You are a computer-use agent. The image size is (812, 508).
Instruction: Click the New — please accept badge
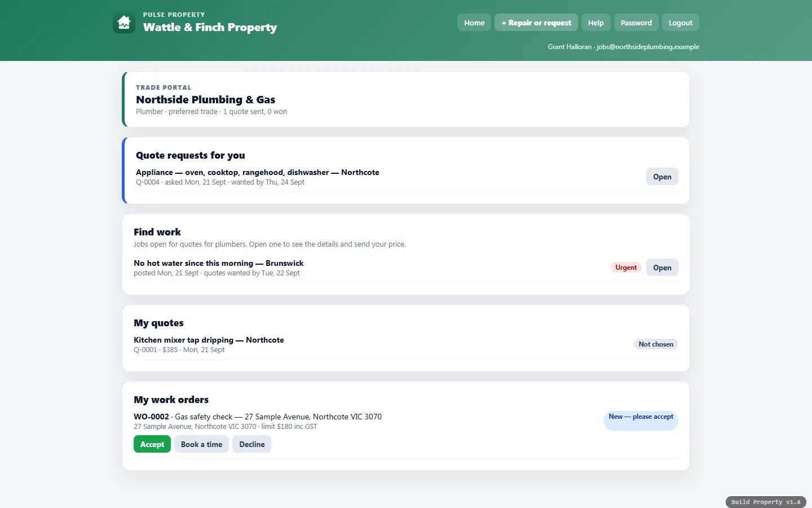[x=641, y=421]
